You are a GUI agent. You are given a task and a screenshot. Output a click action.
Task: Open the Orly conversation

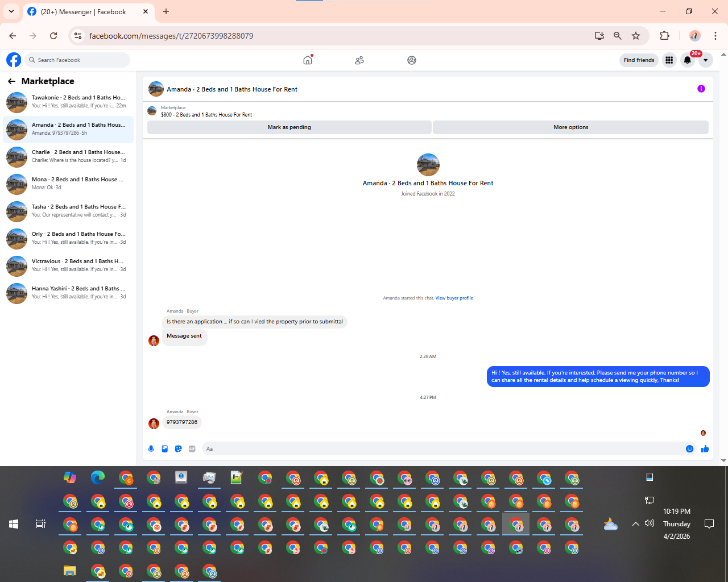tap(68, 239)
